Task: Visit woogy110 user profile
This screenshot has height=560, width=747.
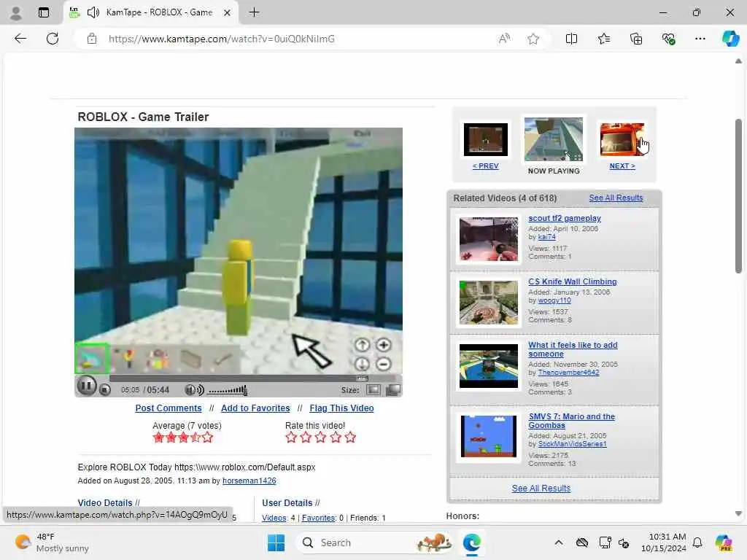Action: click(x=554, y=300)
